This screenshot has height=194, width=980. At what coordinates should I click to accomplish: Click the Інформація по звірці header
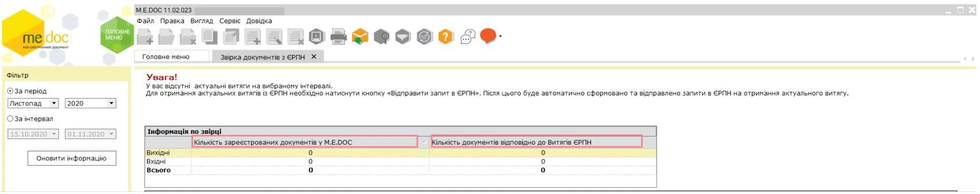point(401,131)
